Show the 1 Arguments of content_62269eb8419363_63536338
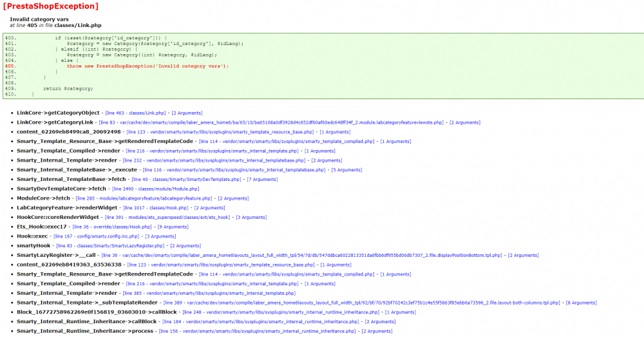 tap(336, 265)
